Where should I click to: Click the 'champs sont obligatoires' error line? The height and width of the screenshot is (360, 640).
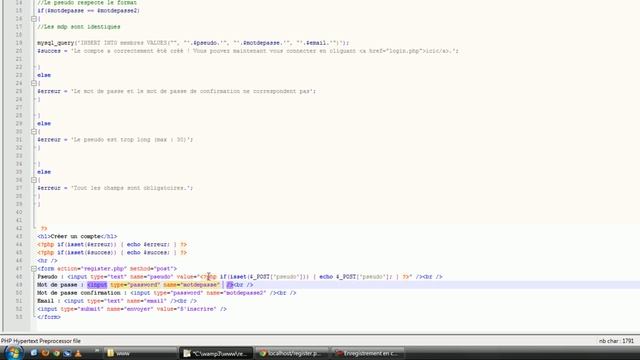point(115,188)
